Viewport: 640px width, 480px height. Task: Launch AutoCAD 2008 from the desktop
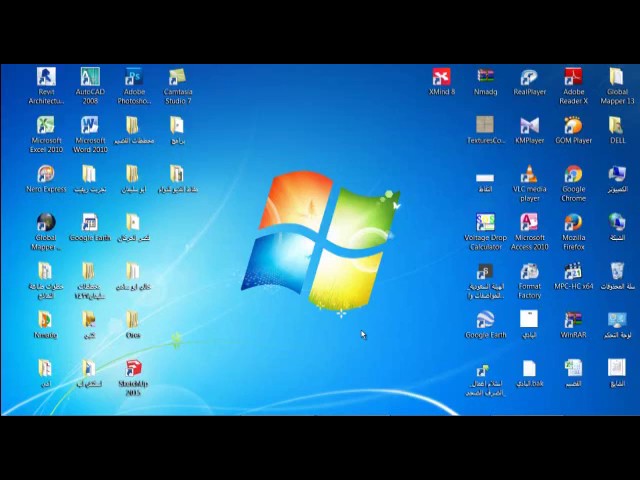90,85
